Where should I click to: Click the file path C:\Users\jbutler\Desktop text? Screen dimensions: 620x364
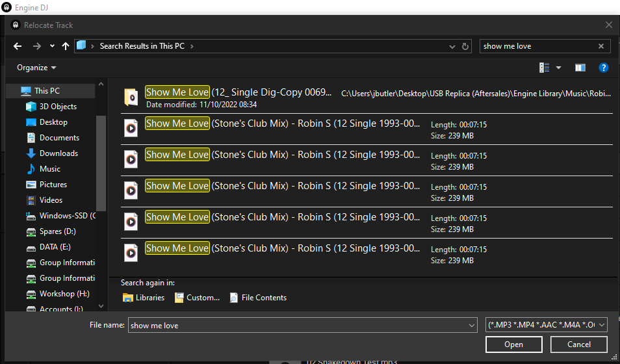[476, 94]
